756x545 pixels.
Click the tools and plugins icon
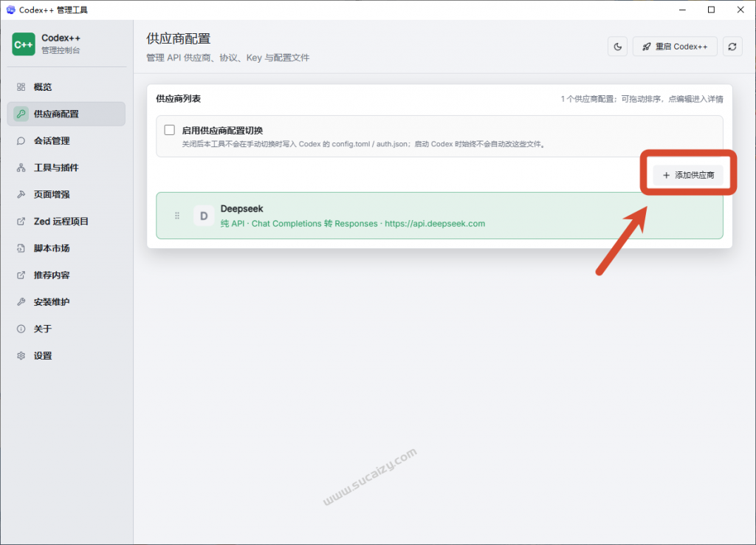[x=21, y=168]
